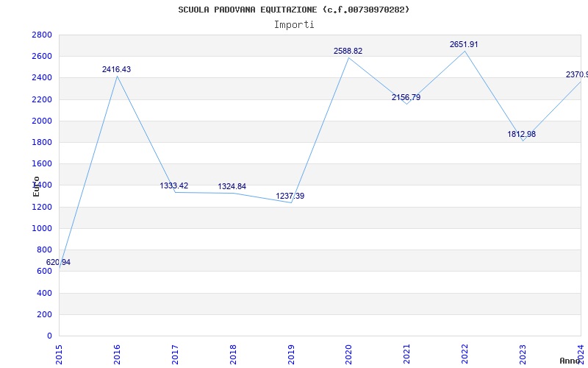
Task: Click the chart title SCUOLA PADOVANA EQUITAZIONE
Action: pyautogui.click(x=293, y=10)
